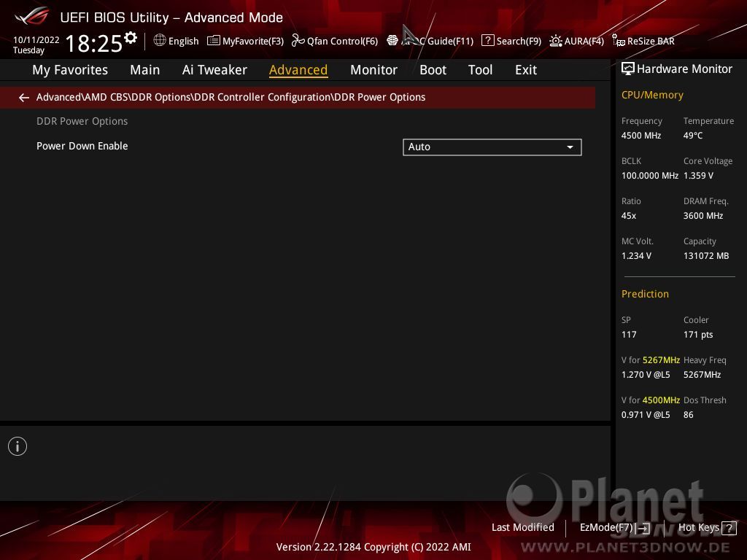This screenshot has height=560, width=747.
Task: Click Last Modified button
Action: pos(522,528)
